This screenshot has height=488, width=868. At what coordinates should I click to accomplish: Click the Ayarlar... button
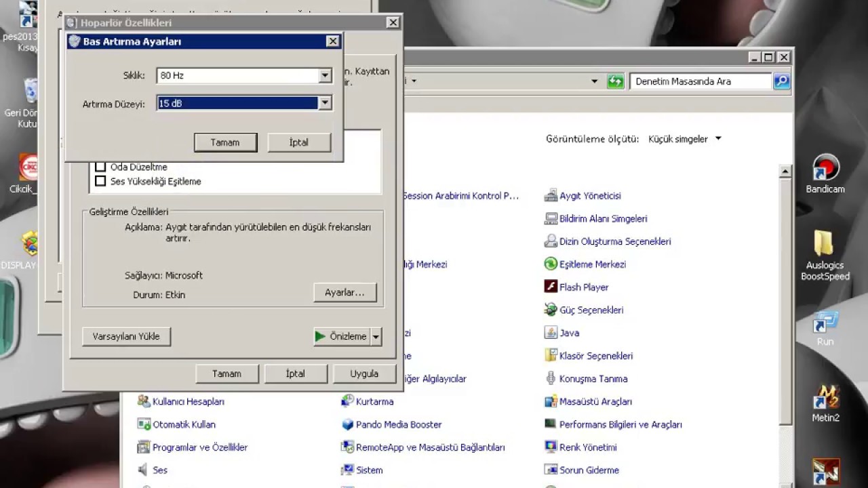point(344,293)
